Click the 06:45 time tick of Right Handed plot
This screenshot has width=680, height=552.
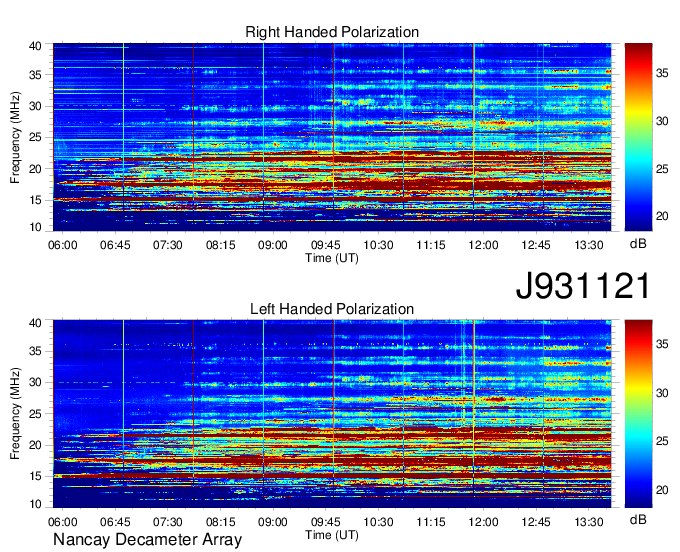[115, 245]
